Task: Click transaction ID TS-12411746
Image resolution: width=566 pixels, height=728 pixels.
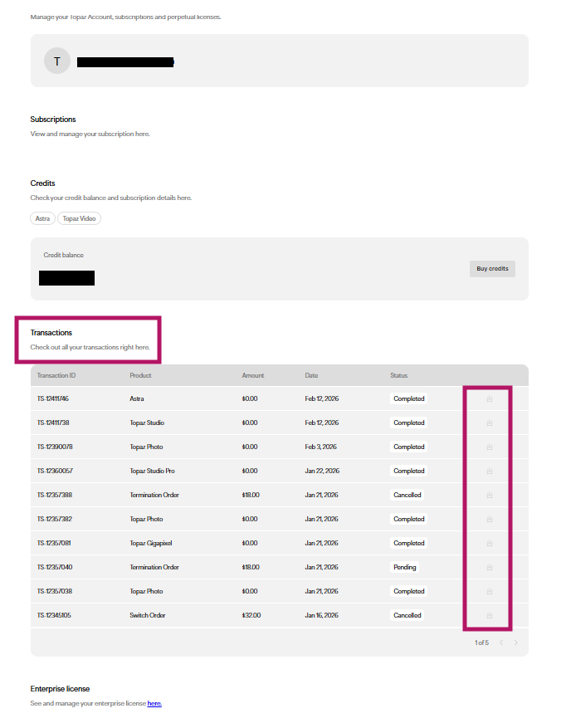Action: pyautogui.click(x=53, y=398)
